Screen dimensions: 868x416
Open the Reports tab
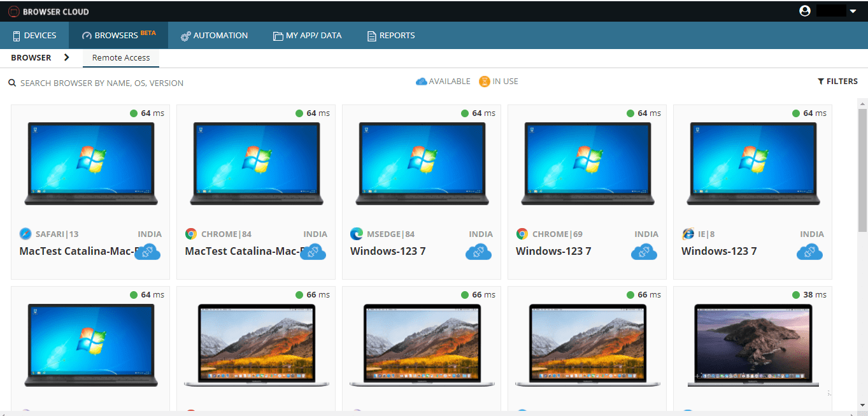pos(391,36)
